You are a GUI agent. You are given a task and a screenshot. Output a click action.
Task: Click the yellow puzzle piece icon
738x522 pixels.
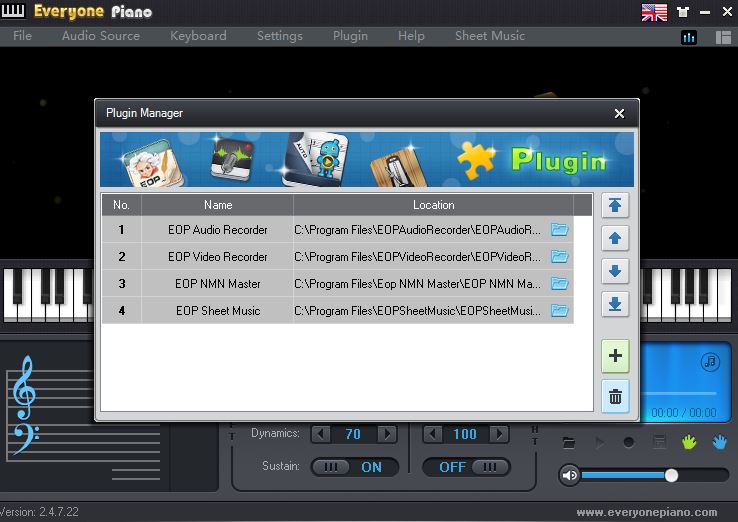click(x=476, y=161)
